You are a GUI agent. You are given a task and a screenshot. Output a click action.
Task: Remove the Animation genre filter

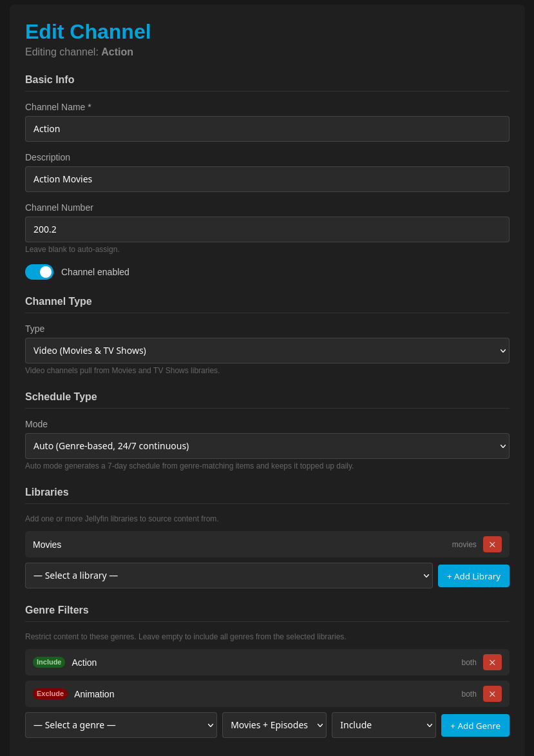pos(492,693)
